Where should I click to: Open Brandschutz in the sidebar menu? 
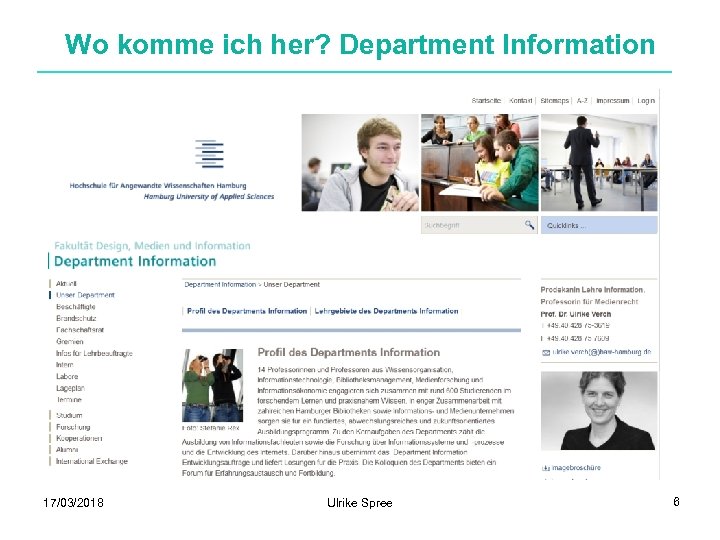pyautogui.click(x=76, y=318)
